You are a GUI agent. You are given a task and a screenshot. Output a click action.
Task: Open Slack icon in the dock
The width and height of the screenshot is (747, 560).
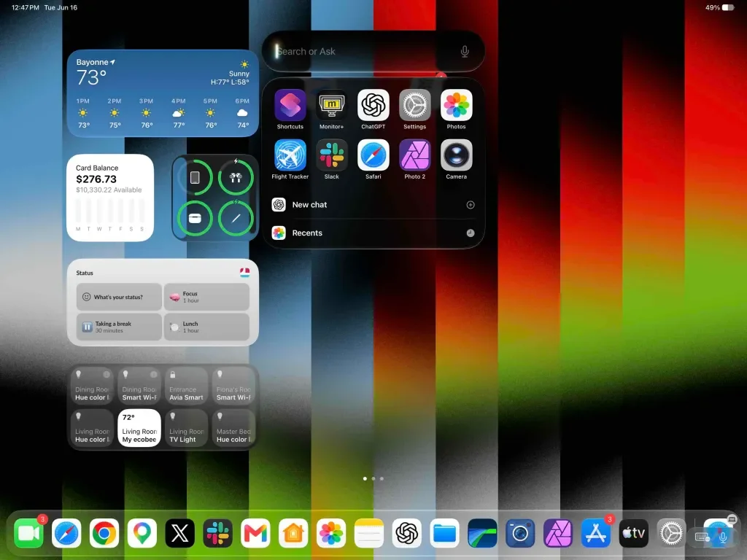point(217,533)
